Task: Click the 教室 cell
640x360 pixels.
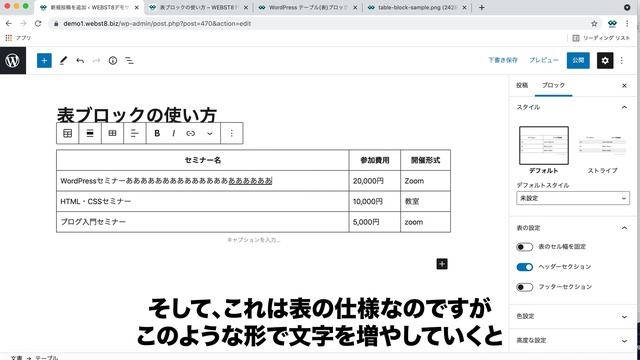Action: pyautogui.click(x=425, y=201)
